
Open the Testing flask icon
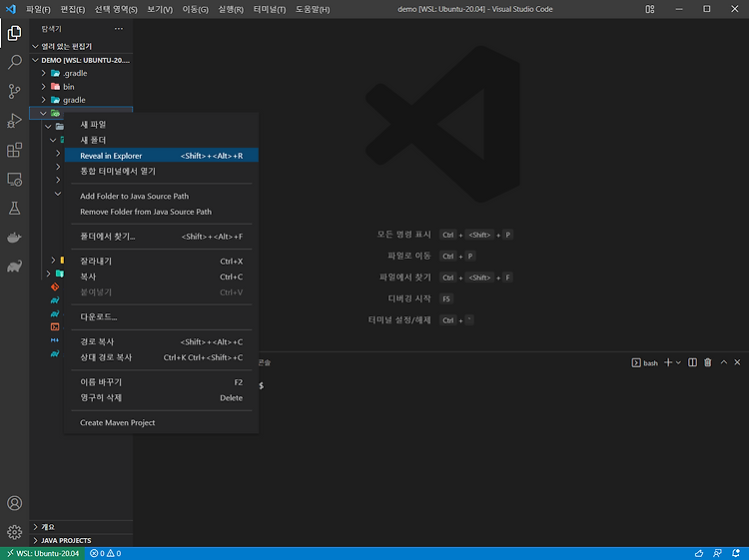[14, 209]
